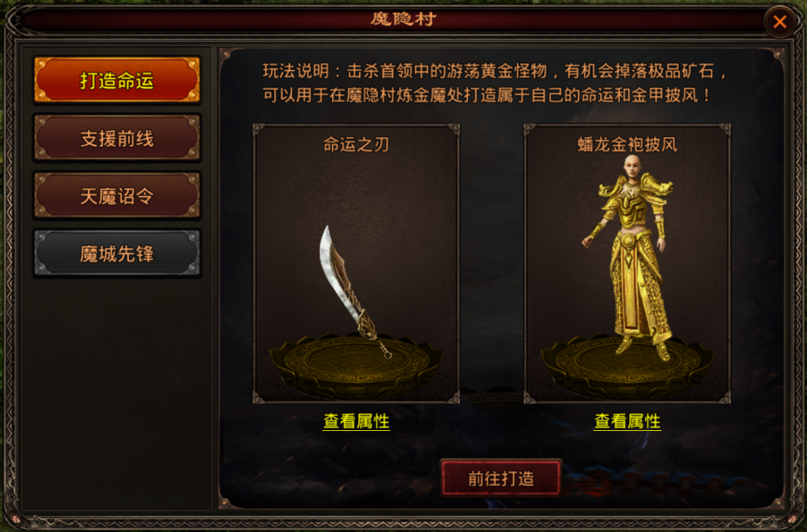View attributes link under 命运之刃
The image size is (807, 532).
point(356,422)
